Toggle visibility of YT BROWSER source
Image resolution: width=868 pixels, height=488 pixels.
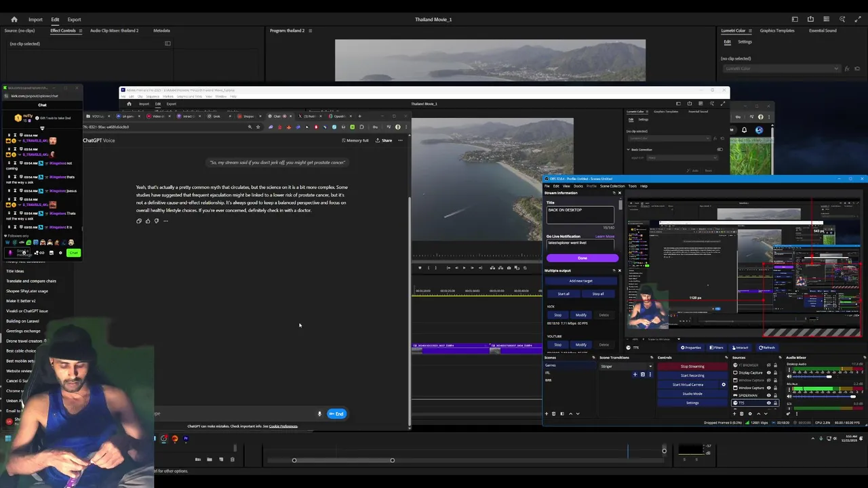pos(769,365)
